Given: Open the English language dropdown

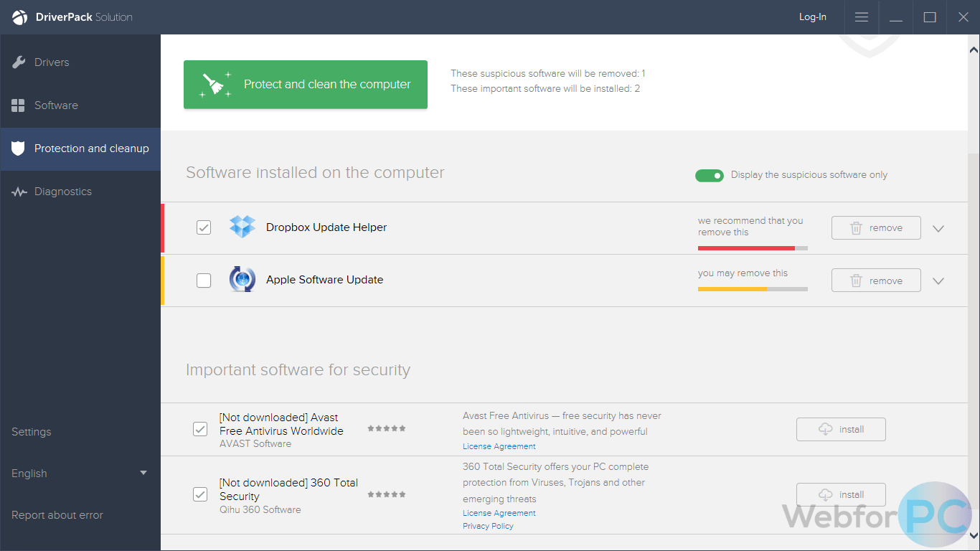Looking at the screenshot, I should 77,473.
